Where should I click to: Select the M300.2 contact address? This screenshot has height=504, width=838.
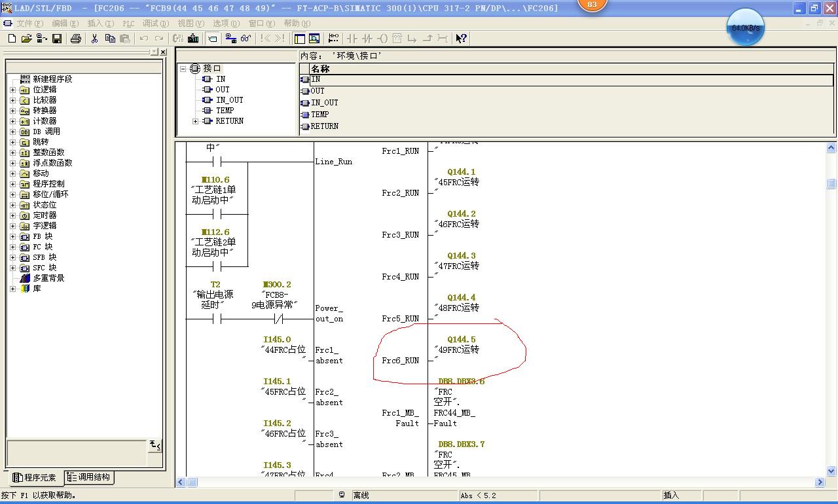click(x=277, y=285)
